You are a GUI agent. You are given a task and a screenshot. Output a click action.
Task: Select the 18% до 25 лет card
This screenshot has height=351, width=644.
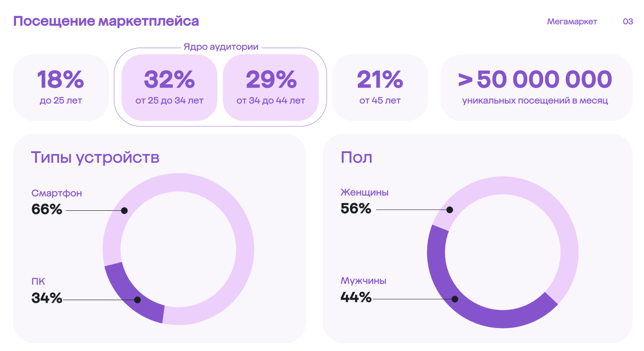coord(60,88)
